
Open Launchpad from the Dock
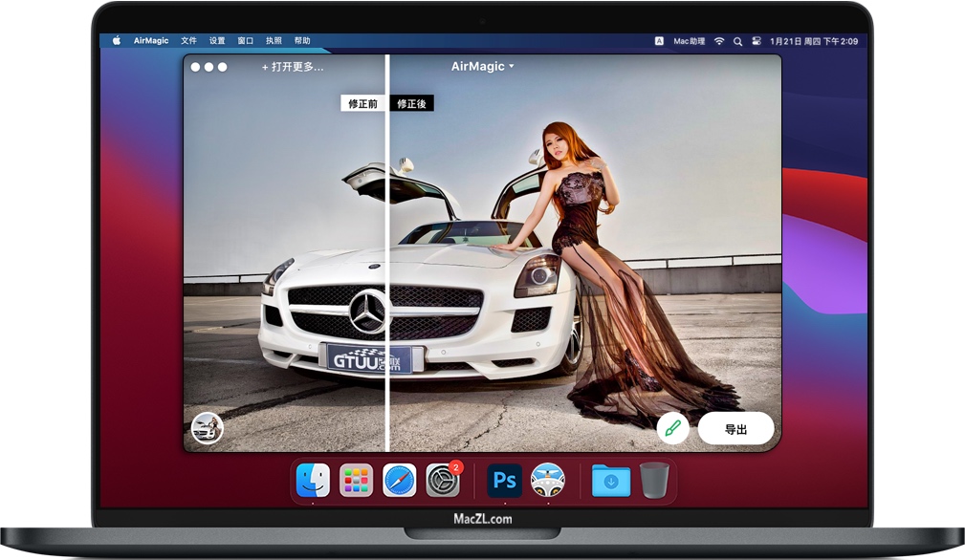click(x=355, y=481)
